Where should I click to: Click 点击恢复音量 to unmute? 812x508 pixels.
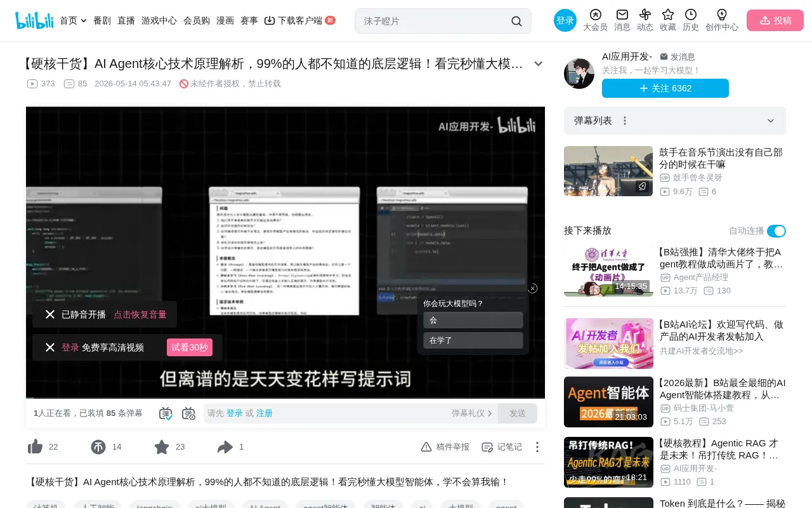point(140,314)
